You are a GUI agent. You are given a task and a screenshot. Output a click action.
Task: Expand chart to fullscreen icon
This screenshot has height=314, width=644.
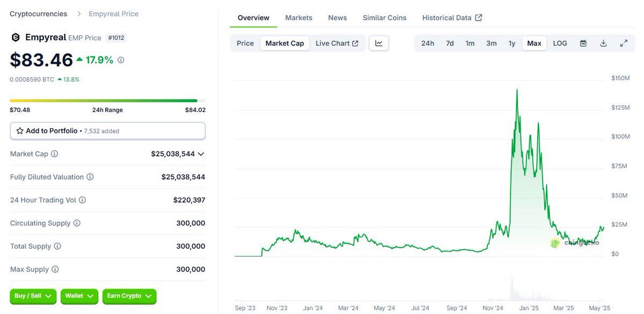click(x=624, y=43)
